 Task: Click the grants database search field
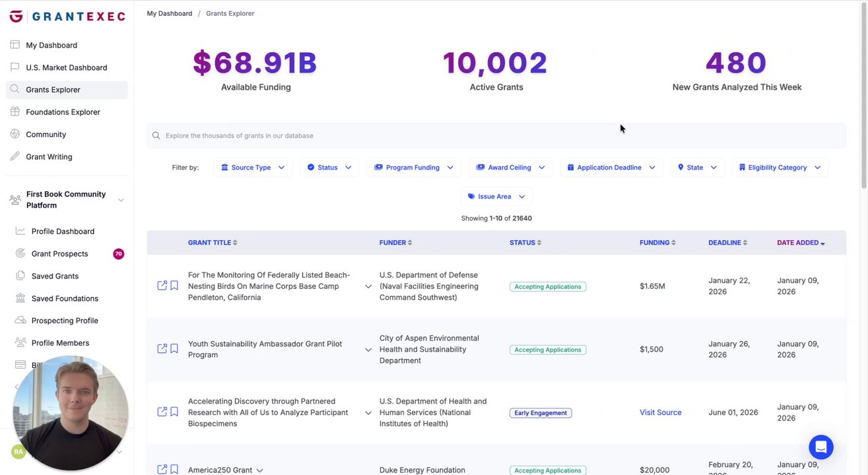[x=495, y=136]
